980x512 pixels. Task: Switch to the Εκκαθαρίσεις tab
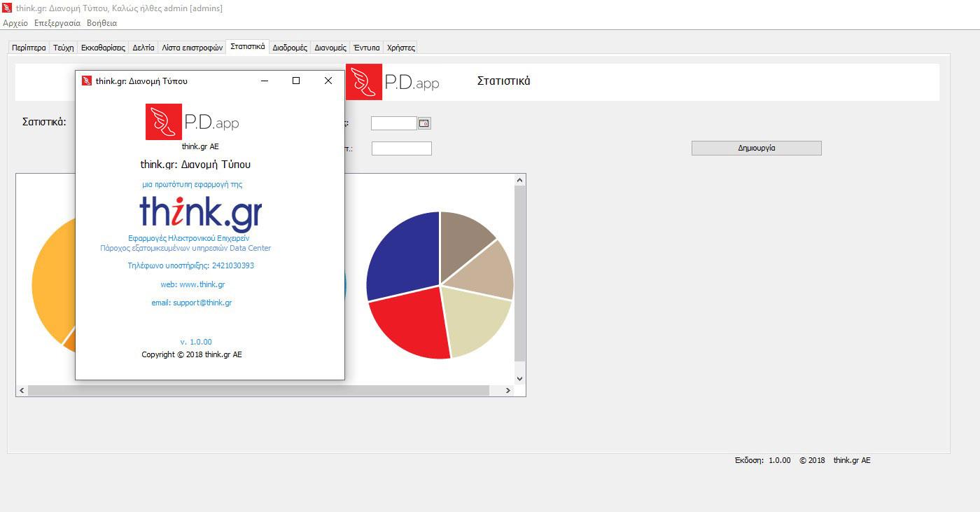tap(103, 48)
